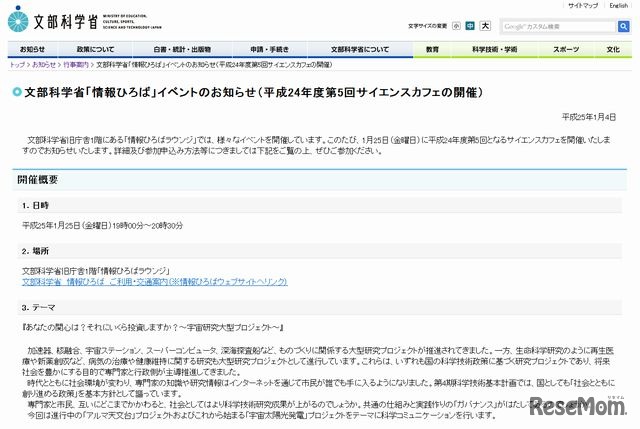
Task: Open the 文部科学省について navigation tab
Action: [x=360, y=49]
